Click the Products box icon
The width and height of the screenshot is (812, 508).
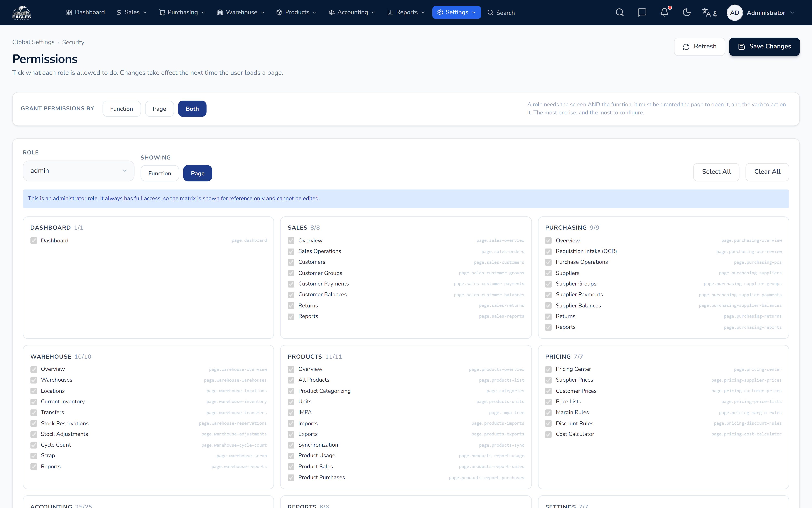(279, 12)
